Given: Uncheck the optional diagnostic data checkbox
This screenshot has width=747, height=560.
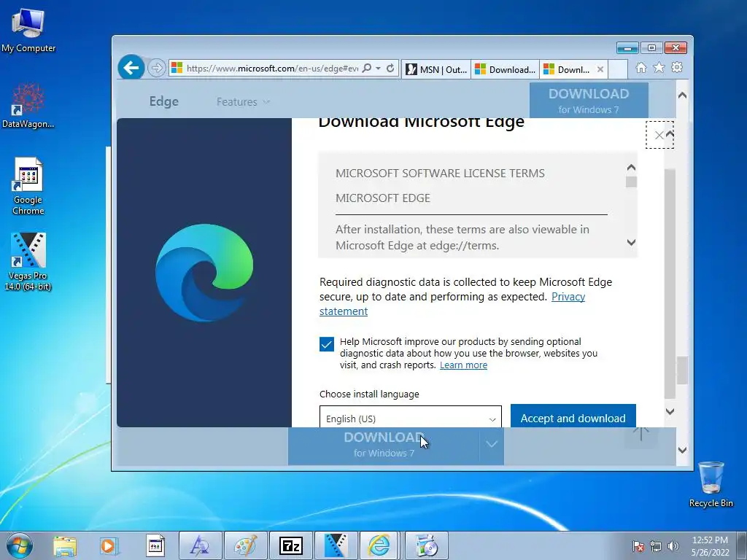Looking at the screenshot, I should click(327, 344).
